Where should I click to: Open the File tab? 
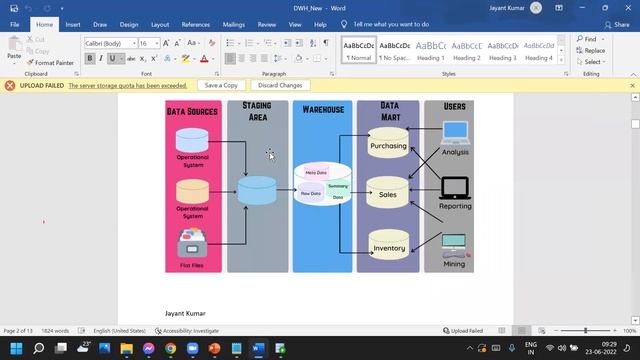15,24
